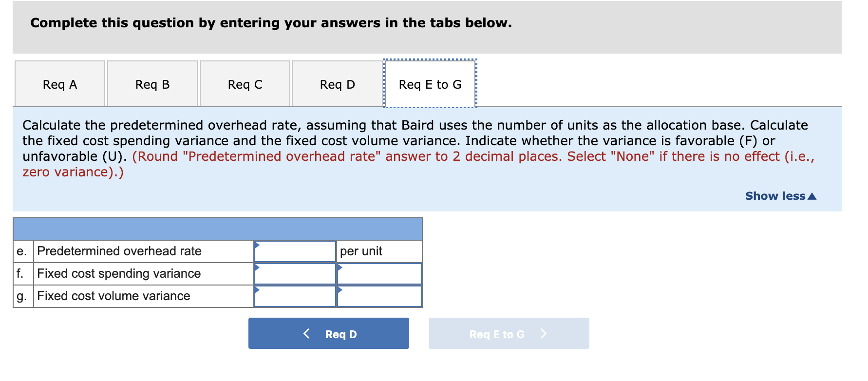
Task: View the Req E to G tab
Action: 430,83
